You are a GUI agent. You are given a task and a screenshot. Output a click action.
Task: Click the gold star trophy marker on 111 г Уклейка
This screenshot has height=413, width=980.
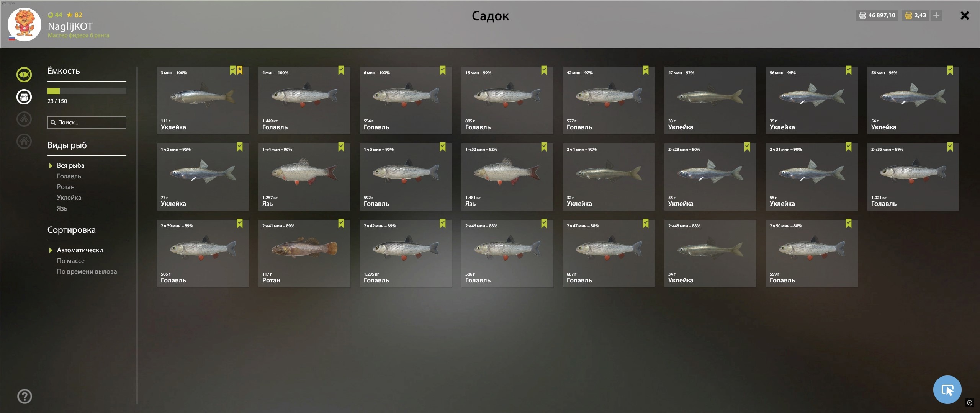[240, 70]
